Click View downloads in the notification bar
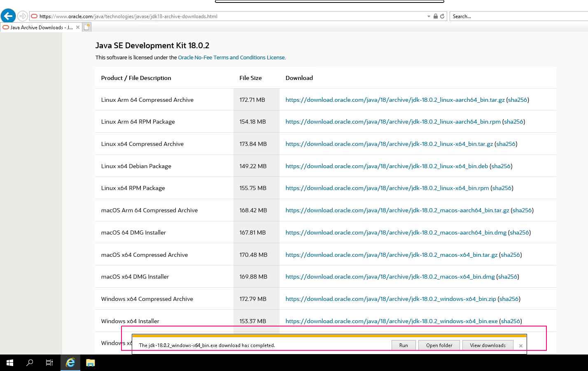Image resolution: width=588 pixels, height=371 pixels. click(x=488, y=345)
